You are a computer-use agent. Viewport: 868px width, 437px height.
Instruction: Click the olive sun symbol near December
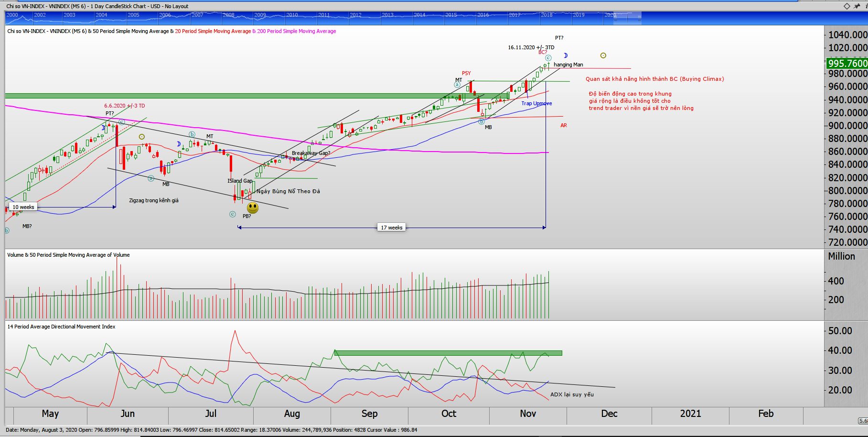coord(603,55)
